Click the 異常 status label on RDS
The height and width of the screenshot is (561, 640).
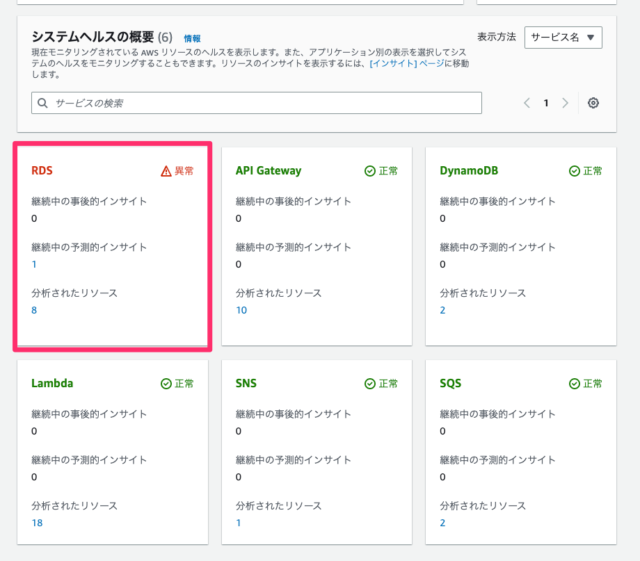click(x=184, y=171)
